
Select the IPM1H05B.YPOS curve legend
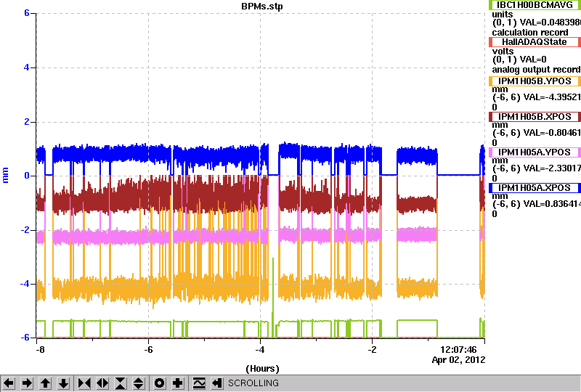point(535,81)
